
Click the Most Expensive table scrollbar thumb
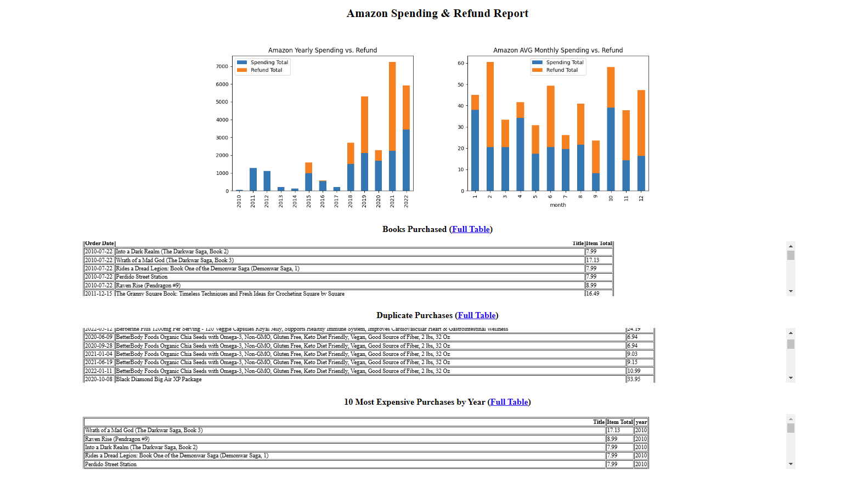point(791,428)
